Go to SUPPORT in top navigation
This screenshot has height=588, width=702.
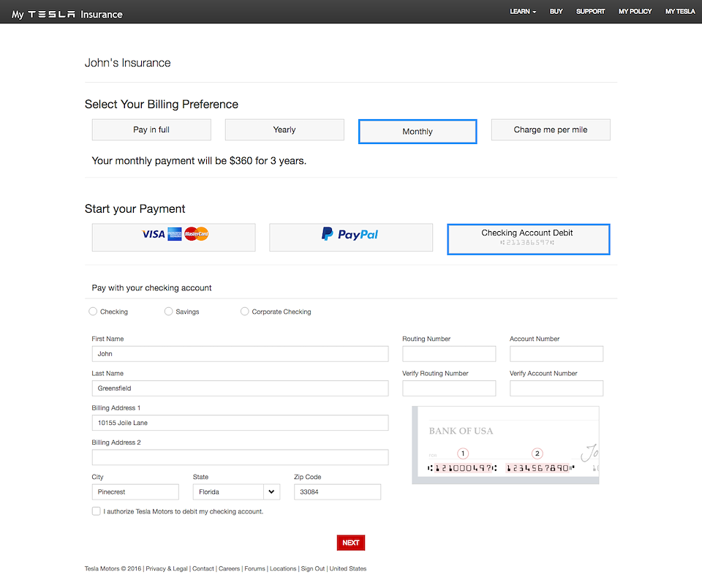(590, 12)
